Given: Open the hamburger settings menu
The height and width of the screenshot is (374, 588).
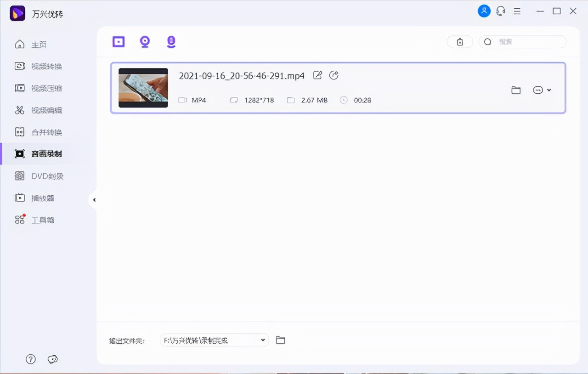Looking at the screenshot, I should click(x=517, y=11).
